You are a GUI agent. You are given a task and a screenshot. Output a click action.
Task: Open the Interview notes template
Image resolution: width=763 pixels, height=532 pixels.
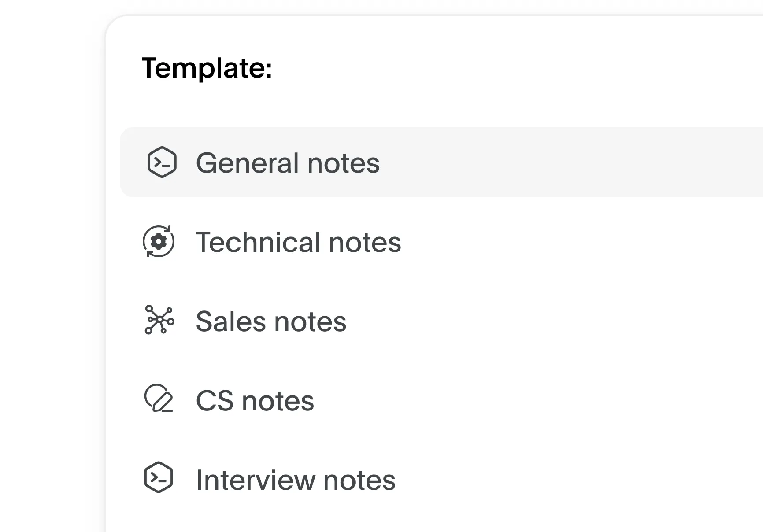pyautogui.click(x=296, y=480)
